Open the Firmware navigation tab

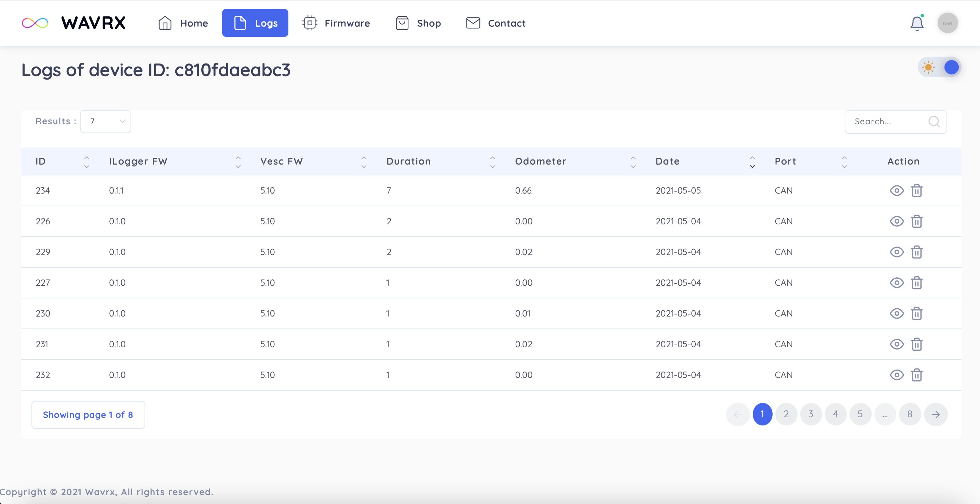point(336,23)
